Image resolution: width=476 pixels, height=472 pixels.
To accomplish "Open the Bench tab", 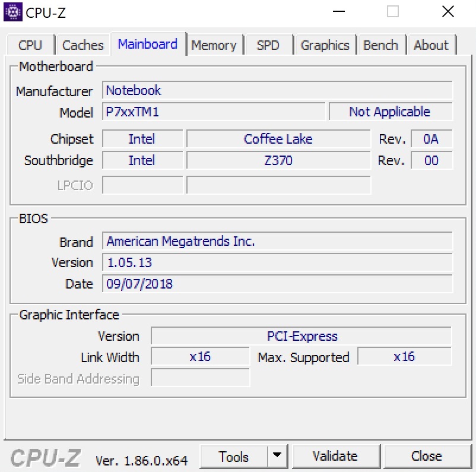I will coord(380,45).
